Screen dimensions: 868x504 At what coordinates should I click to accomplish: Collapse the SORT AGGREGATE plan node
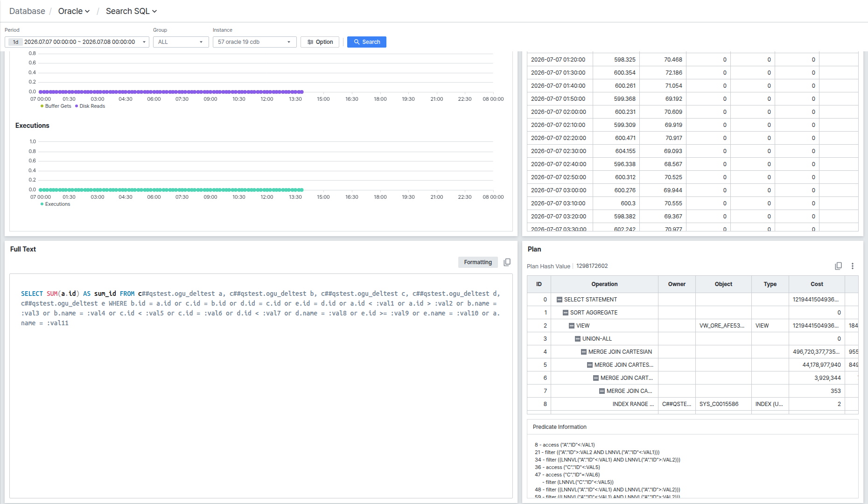565,313
